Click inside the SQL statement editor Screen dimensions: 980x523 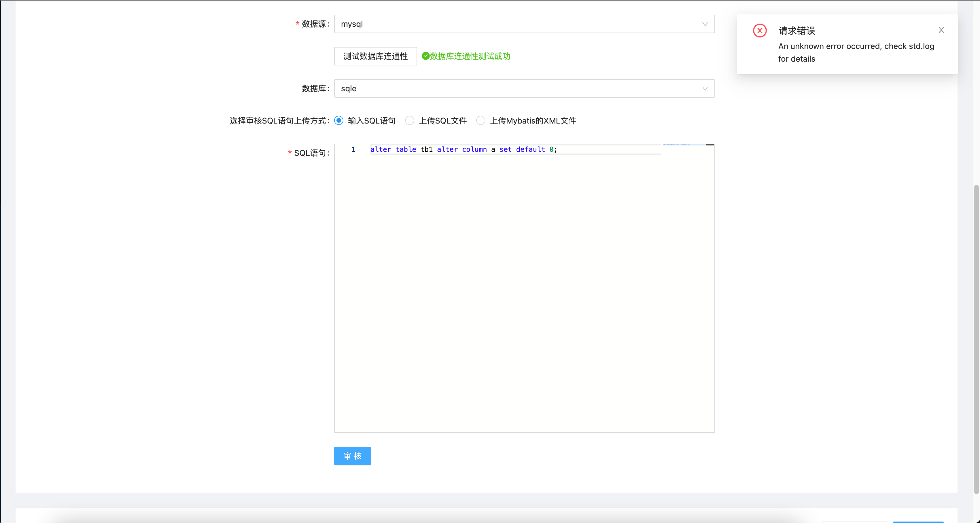tap(495, 266)
